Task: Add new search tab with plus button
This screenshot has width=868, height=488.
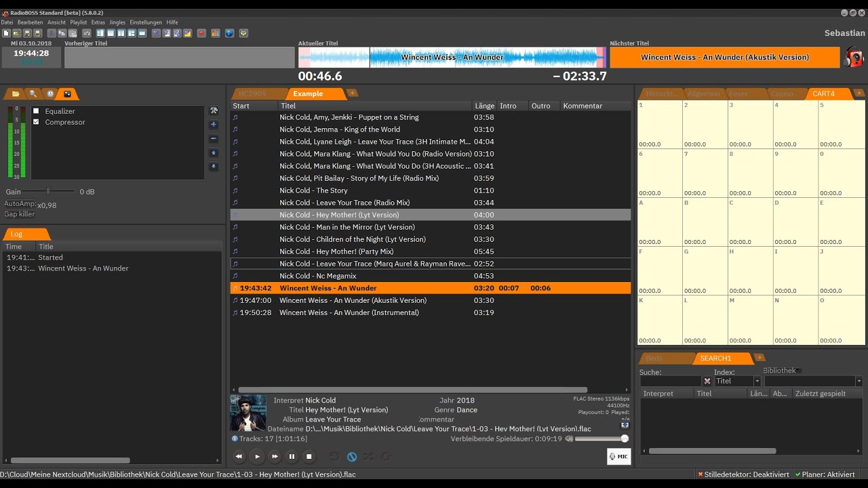Action: [x=759, y=357]
